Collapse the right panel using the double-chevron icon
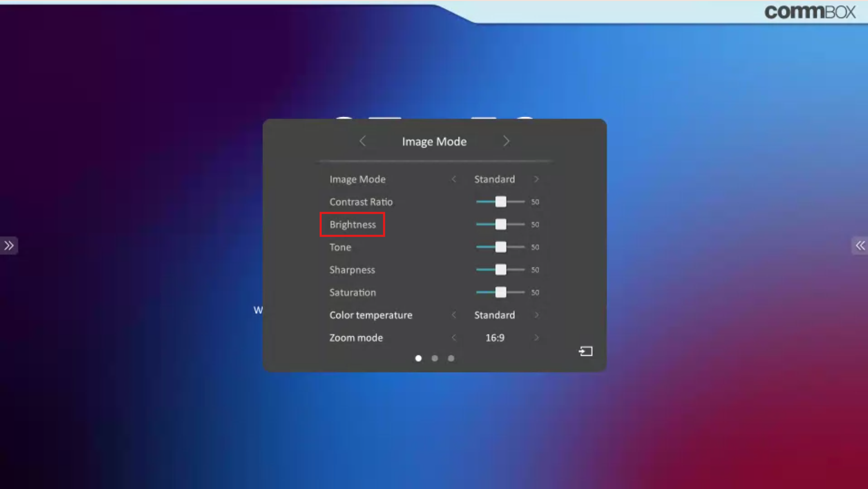Viewport: 868px width, 489px height. click(x=859, y=245)
